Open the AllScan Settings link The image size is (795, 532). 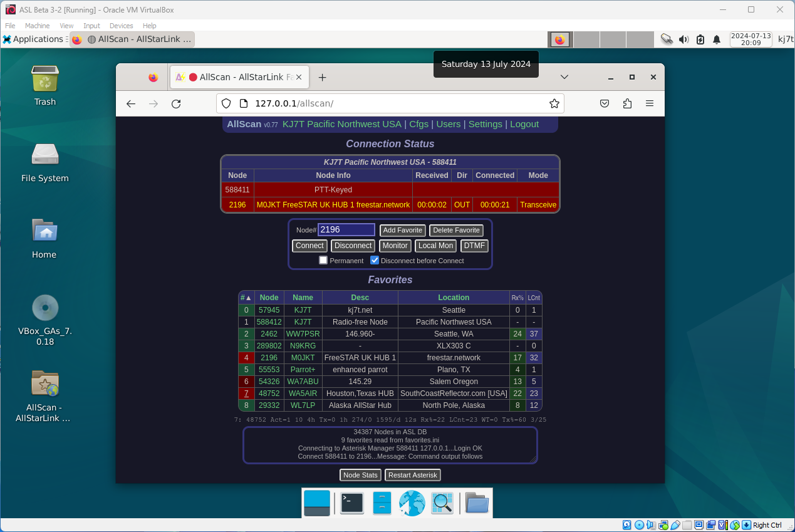(485, 124)
